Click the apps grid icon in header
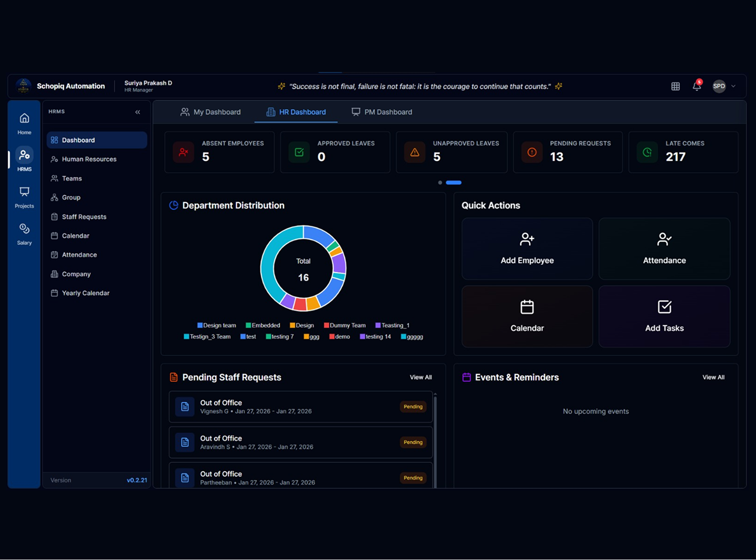Image resolution: width=756 pixels, height=560 pixels. click(x=676, y=87)
